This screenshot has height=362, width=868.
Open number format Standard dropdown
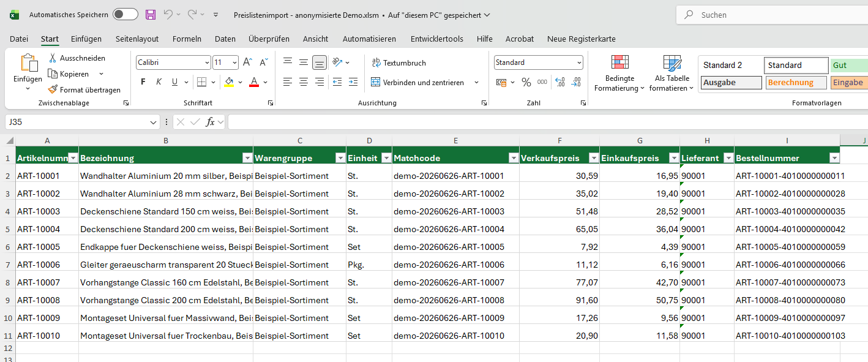(579, 62)
